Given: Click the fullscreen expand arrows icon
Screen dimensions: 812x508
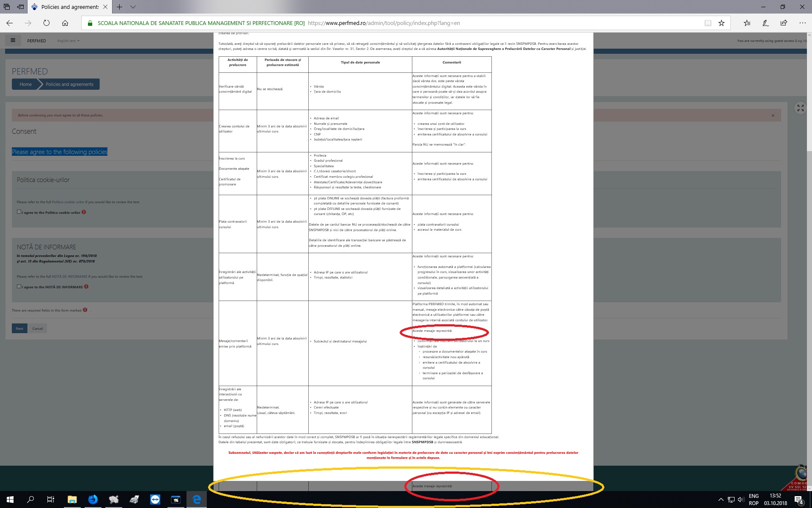Looking at the screenshot, I should tap(801, 108).
